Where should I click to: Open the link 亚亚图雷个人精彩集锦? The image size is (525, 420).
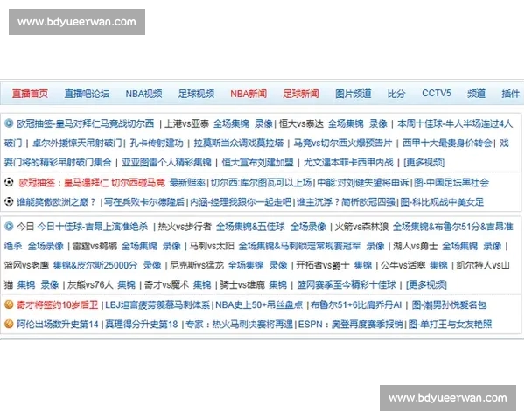tap(167, 163)
